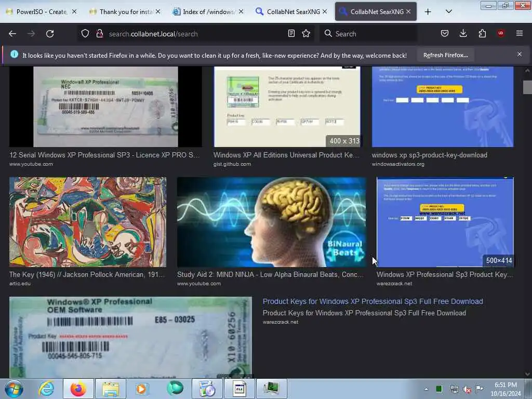Open Firefox application menu
This screenshot has width=532, height=399.
(520, 33)
